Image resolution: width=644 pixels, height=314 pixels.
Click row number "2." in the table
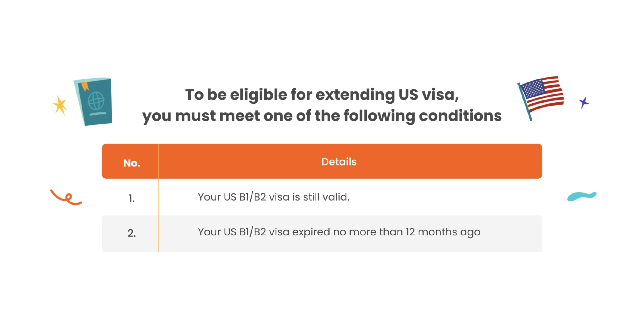[x=132, y=233]
